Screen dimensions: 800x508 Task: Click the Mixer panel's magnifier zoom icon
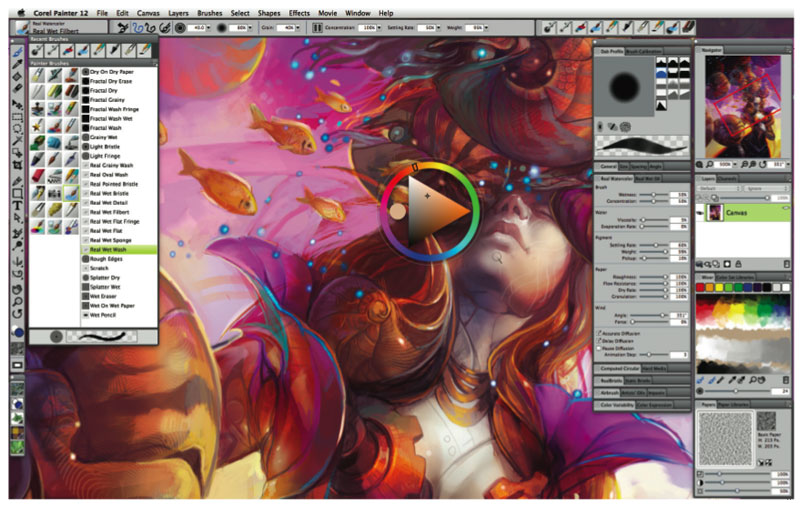point(755,381)
